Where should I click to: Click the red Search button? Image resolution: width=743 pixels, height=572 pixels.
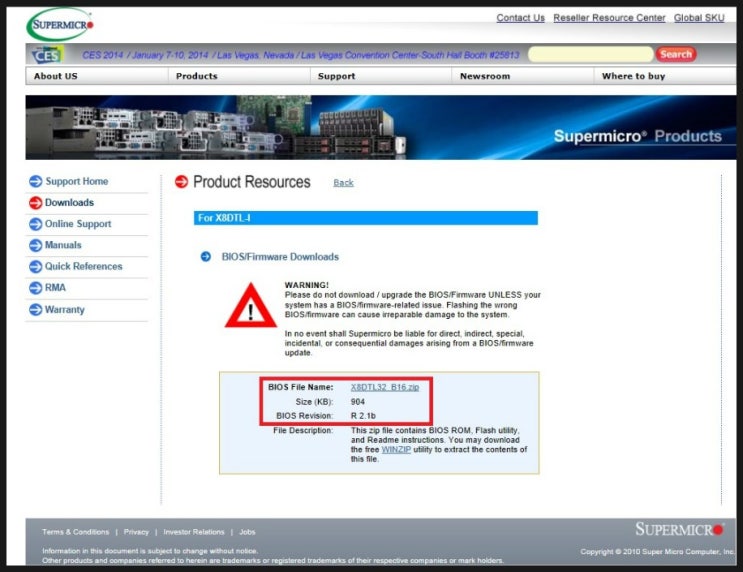pos(676,54)
